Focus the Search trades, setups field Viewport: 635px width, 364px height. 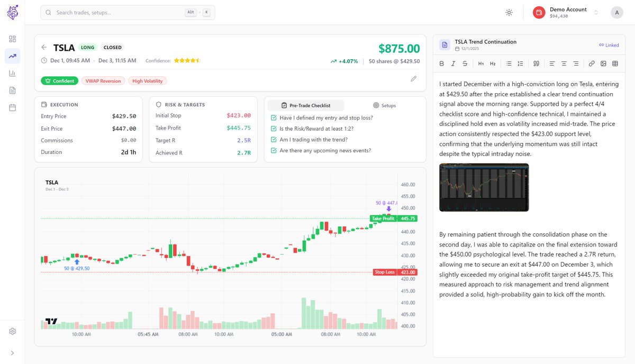(128, 12)
